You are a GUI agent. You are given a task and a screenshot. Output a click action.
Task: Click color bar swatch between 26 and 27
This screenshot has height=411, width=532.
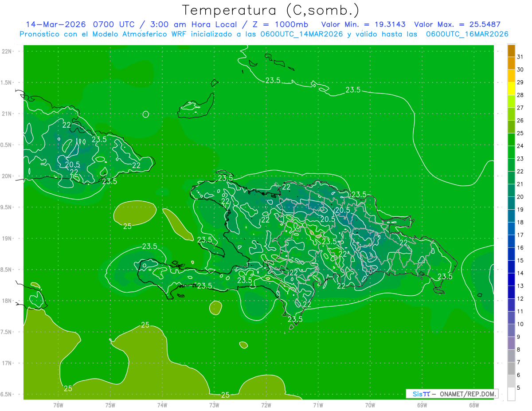511,114
